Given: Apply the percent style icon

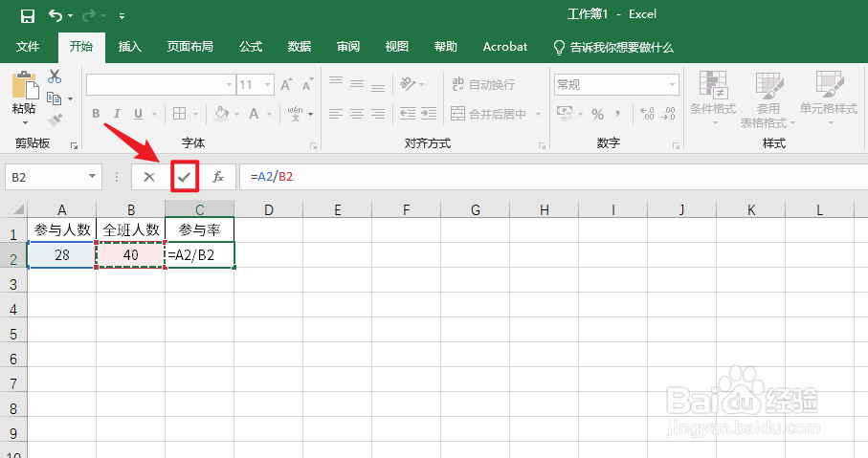Looking at the screenshot, I should coord(597,114).
